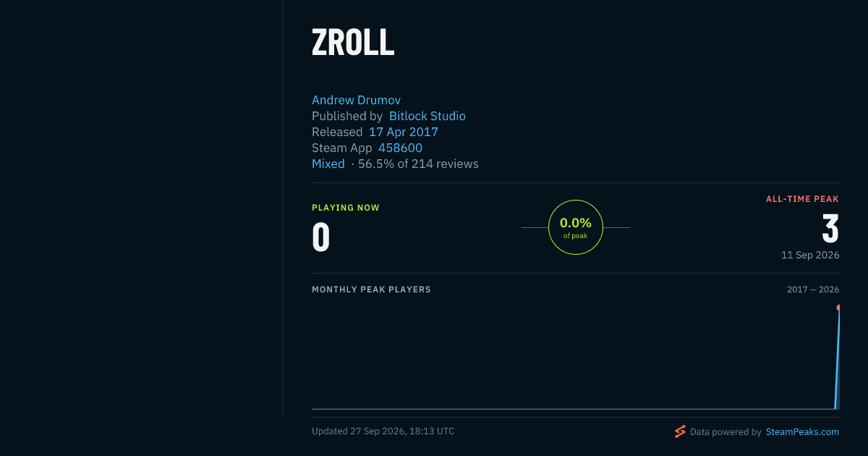Screen dimensions: 868x456
Task: Click the all-time peak value 3
Action: [830, 229]
